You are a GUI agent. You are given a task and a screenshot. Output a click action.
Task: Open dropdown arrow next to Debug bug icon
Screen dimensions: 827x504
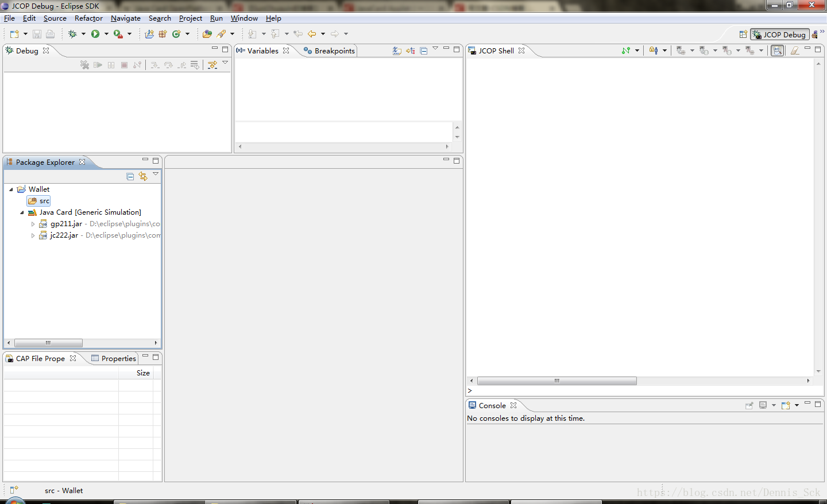(x=83, y=34)
